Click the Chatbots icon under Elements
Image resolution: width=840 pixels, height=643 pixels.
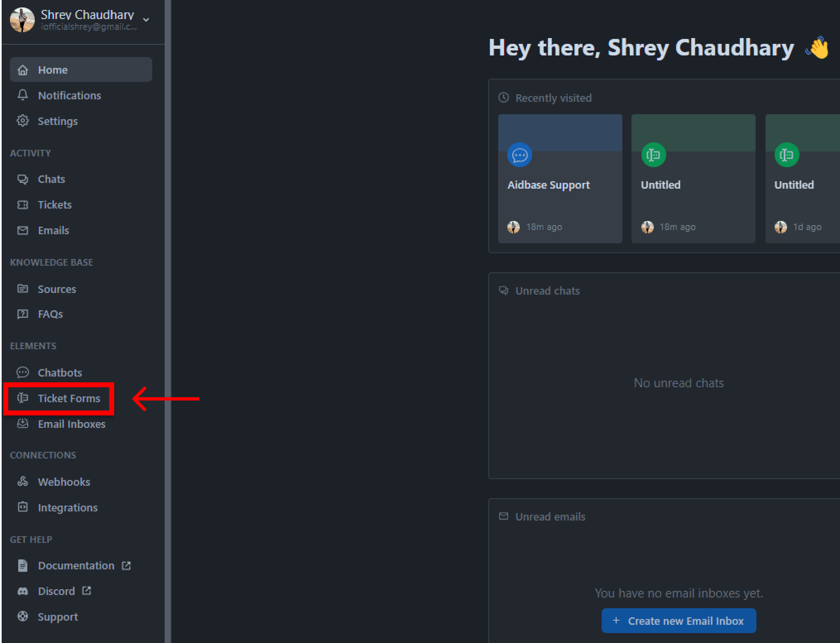(23, 372)
